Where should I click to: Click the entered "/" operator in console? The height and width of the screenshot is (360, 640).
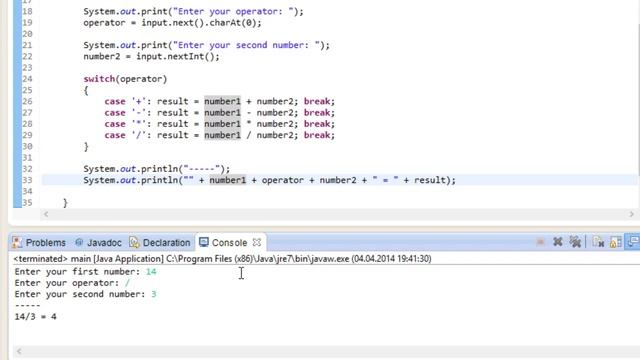click(x=127, y=283)
